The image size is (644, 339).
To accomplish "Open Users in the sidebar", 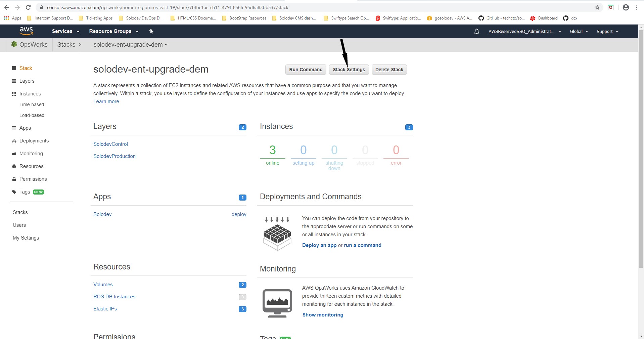I will [x=19, y=225].
